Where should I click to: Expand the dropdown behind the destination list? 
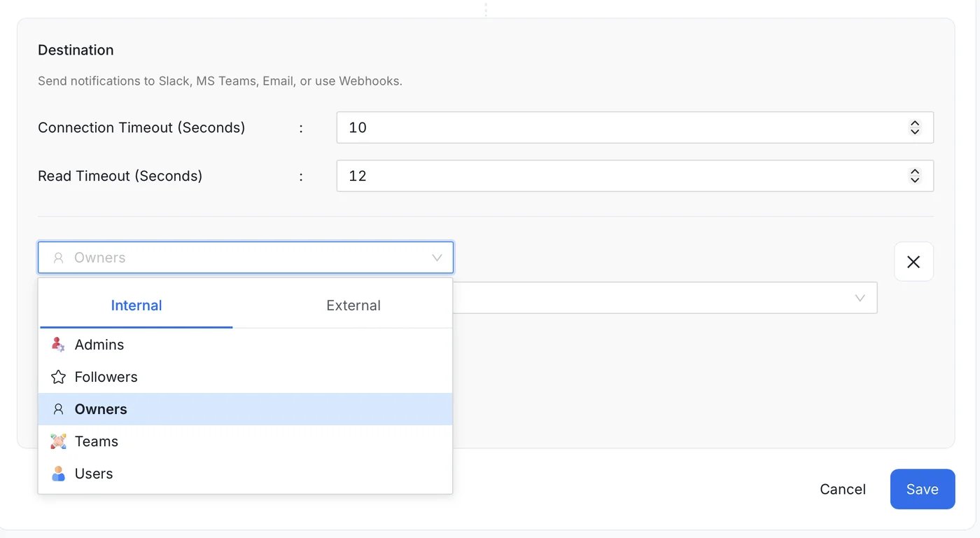pyautogui.click(x=665, y=298)
